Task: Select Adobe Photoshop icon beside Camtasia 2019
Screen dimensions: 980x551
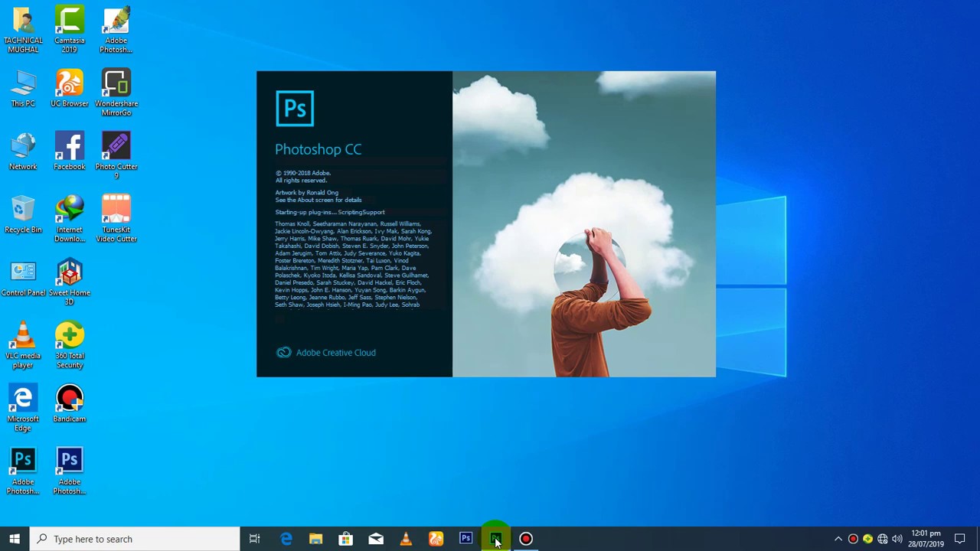Action: (116, 31)
